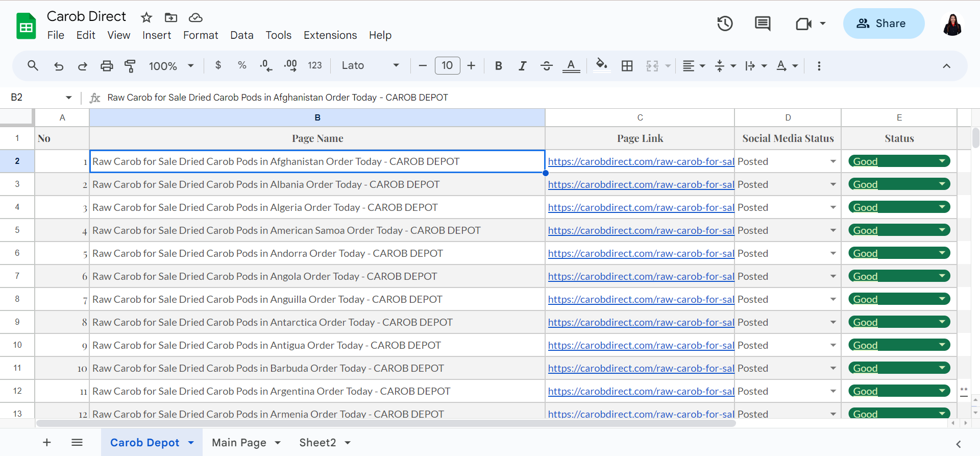Activate the paint format tool
This screenshot has width=980, height=456.
coord(130,66)
